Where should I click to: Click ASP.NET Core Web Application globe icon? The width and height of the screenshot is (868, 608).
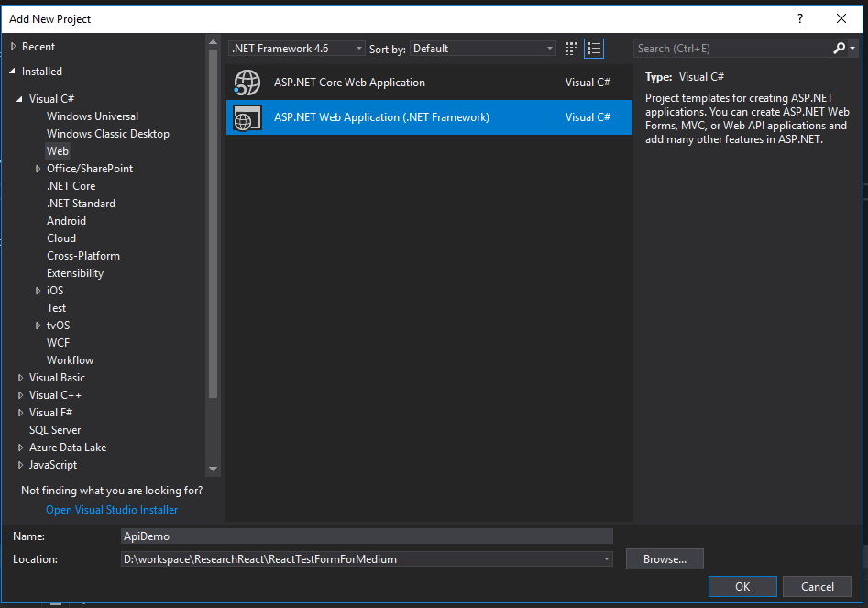(247, 83)
